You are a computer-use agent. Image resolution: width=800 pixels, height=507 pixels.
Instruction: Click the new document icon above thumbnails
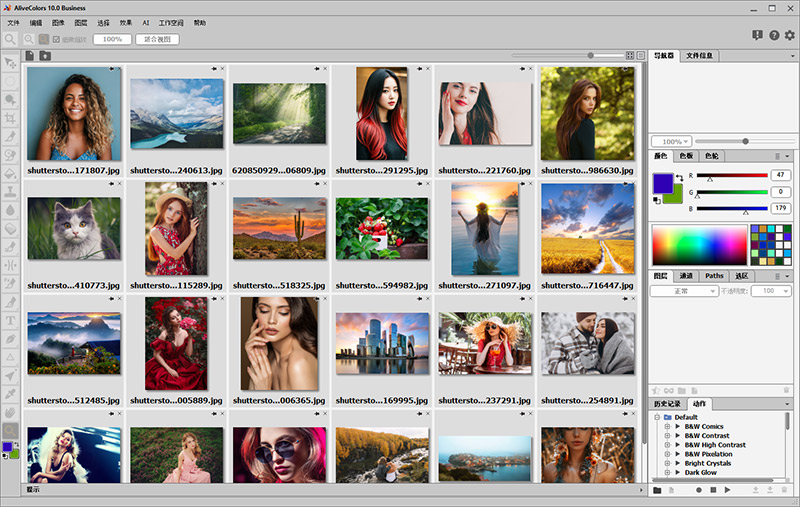tap(30, 55)
